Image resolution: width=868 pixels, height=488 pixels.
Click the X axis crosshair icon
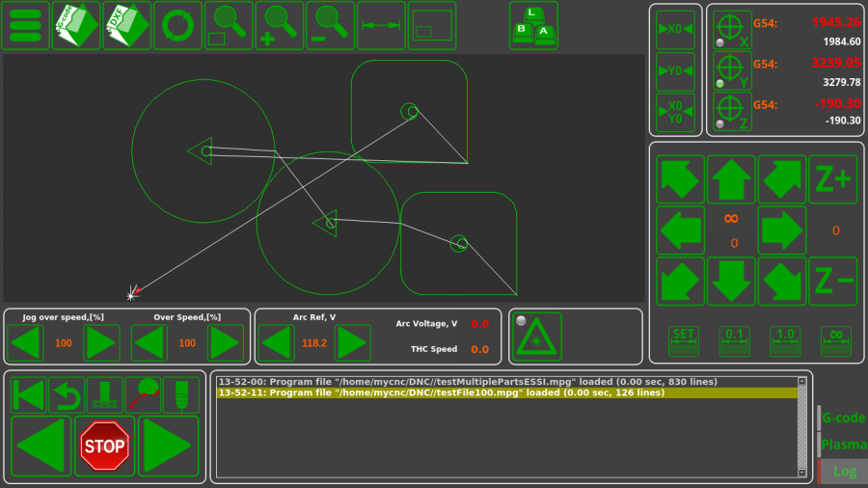732,30
